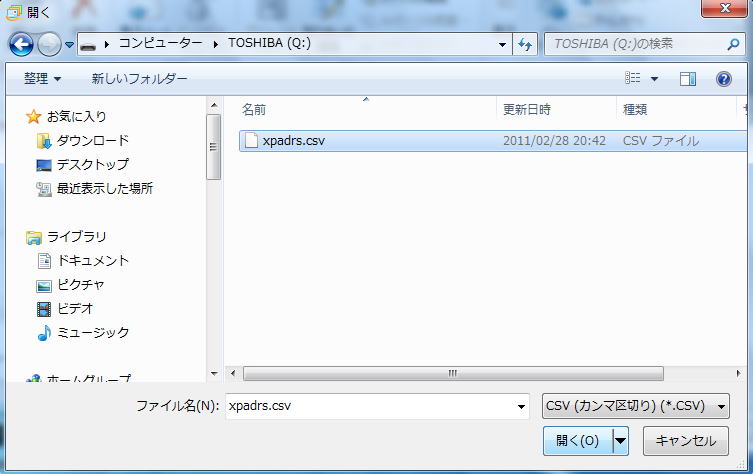Screen dimensions: 753x474
Task: Open デスクトップ in sidebar
Action: pos(93,165)
